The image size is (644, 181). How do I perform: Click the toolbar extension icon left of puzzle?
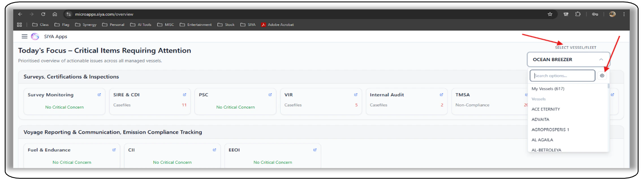tap(566, 14)
